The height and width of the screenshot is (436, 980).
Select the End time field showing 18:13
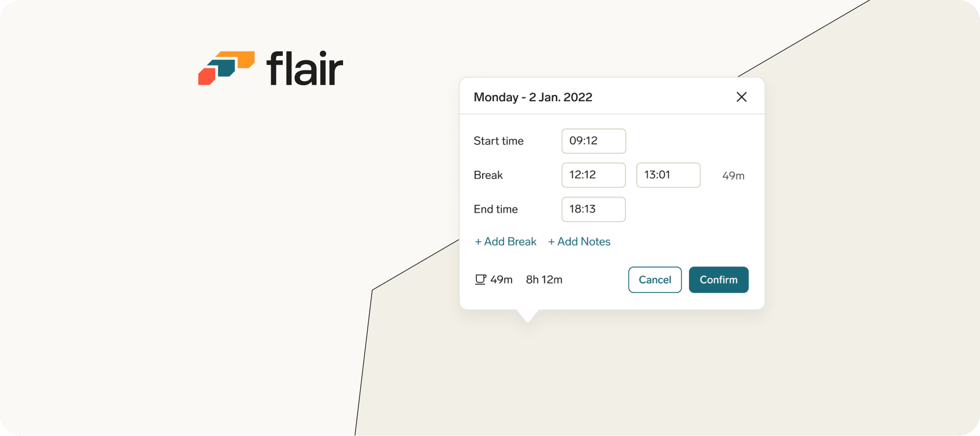(593, 209)
